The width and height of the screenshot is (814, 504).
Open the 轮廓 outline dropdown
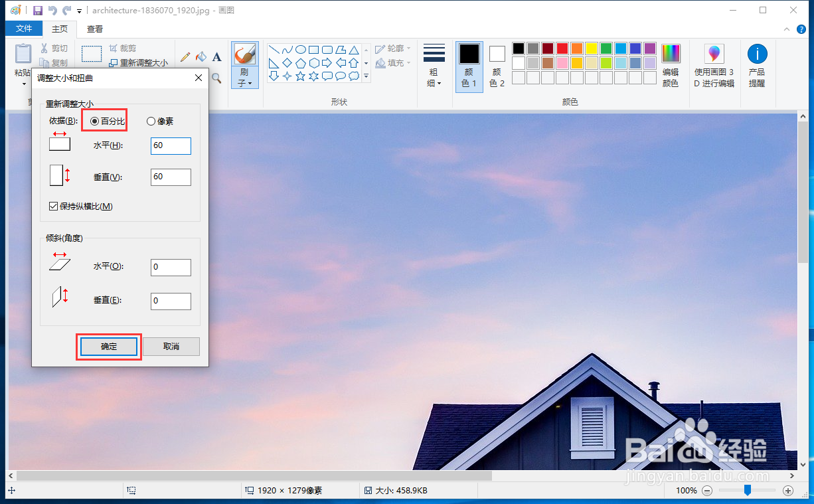[x=393, y=48]
